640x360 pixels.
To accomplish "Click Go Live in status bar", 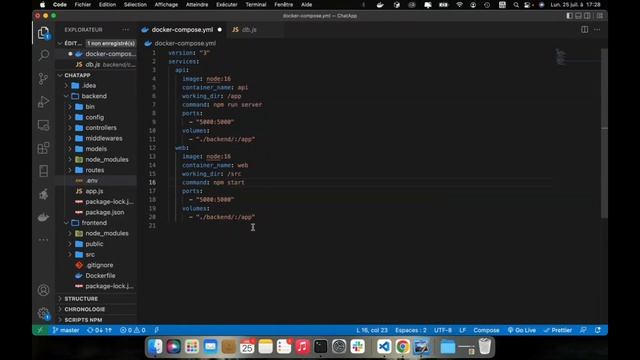I will tap(522, 330).
